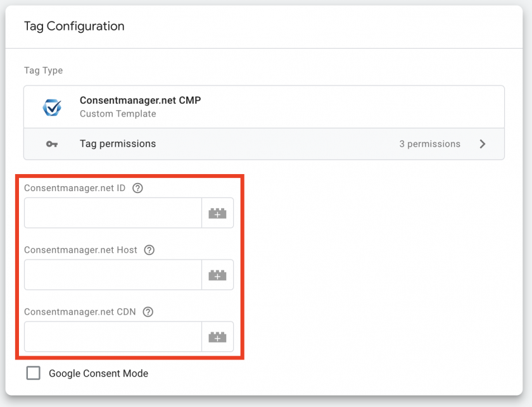Open help for Consentmanager.net Host

149,250
